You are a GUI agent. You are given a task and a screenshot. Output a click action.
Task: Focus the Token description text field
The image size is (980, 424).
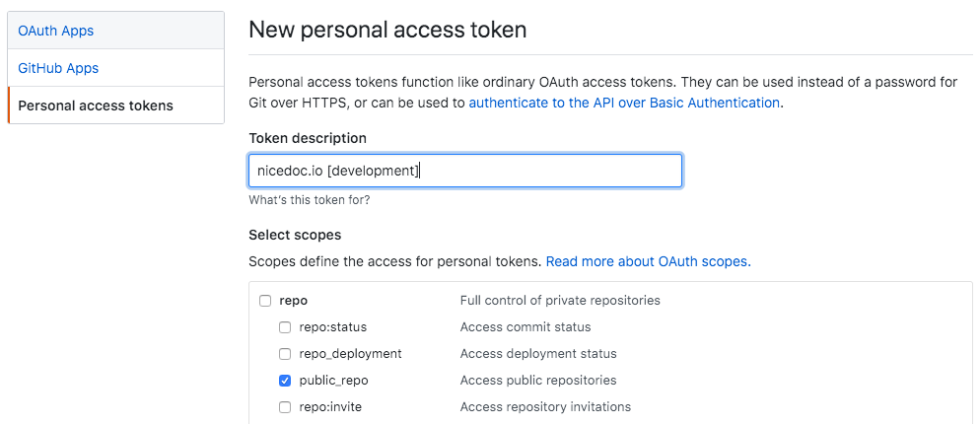tap(464, 171)
